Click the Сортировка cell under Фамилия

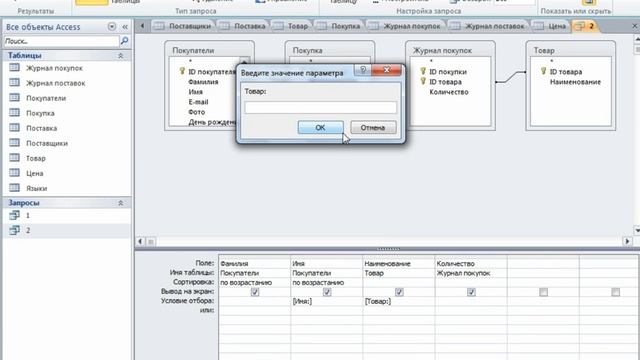254,282
